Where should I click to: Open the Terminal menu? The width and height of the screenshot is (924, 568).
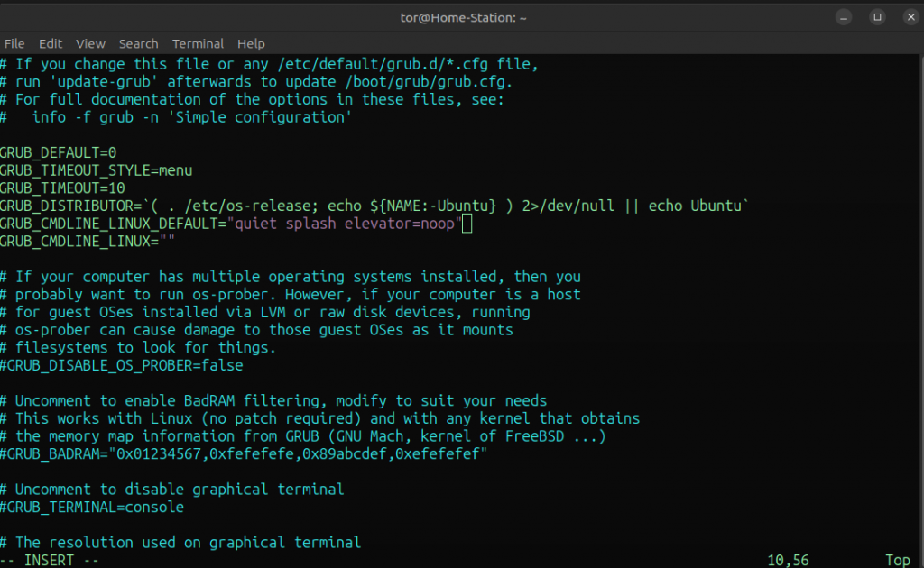point(198,43)
